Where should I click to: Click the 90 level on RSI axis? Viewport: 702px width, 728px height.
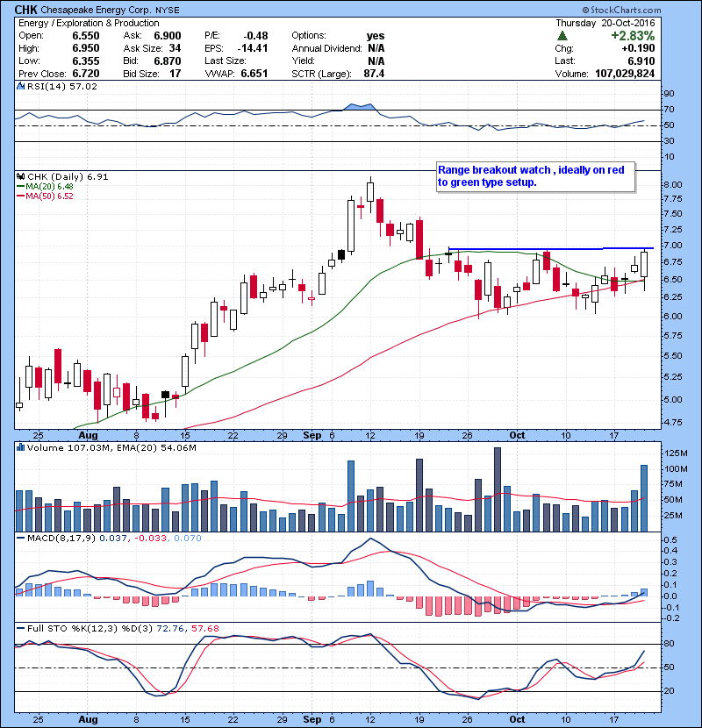coord(669,94)
